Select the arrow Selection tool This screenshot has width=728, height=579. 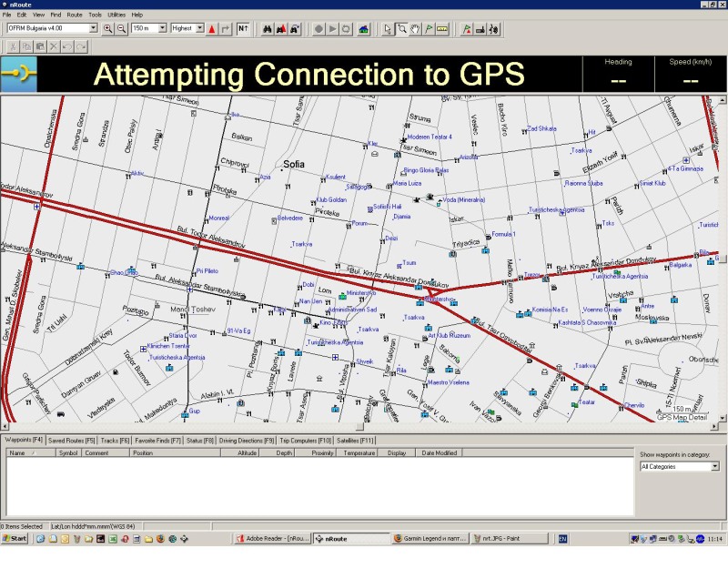pos(388,29)
